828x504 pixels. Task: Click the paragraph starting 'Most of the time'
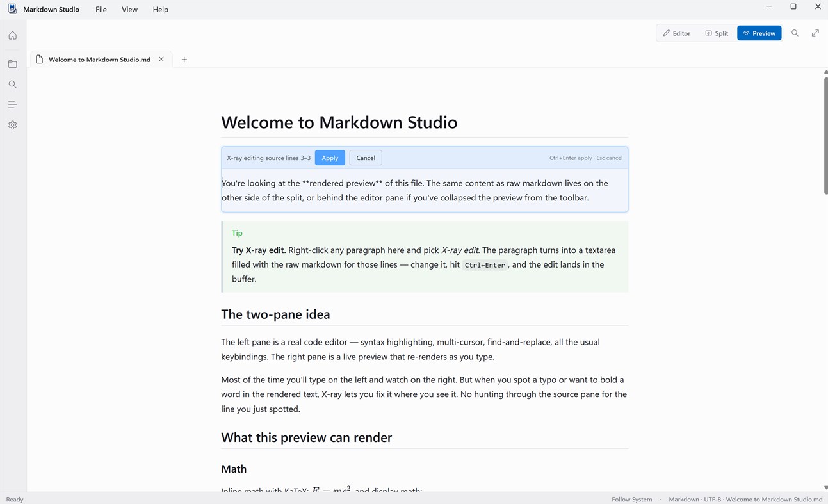coord(425,394)
